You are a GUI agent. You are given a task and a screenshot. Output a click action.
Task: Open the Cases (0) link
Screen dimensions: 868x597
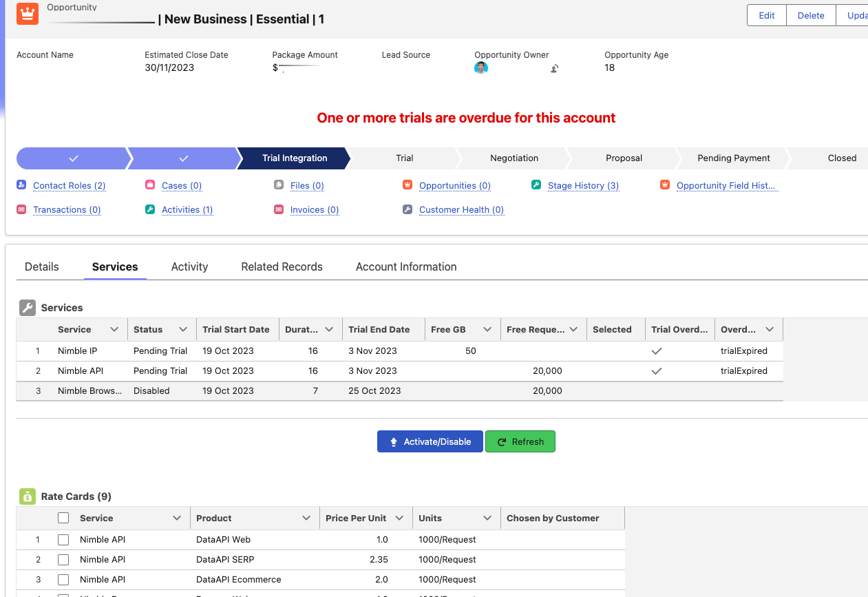(x=182, y=185)
